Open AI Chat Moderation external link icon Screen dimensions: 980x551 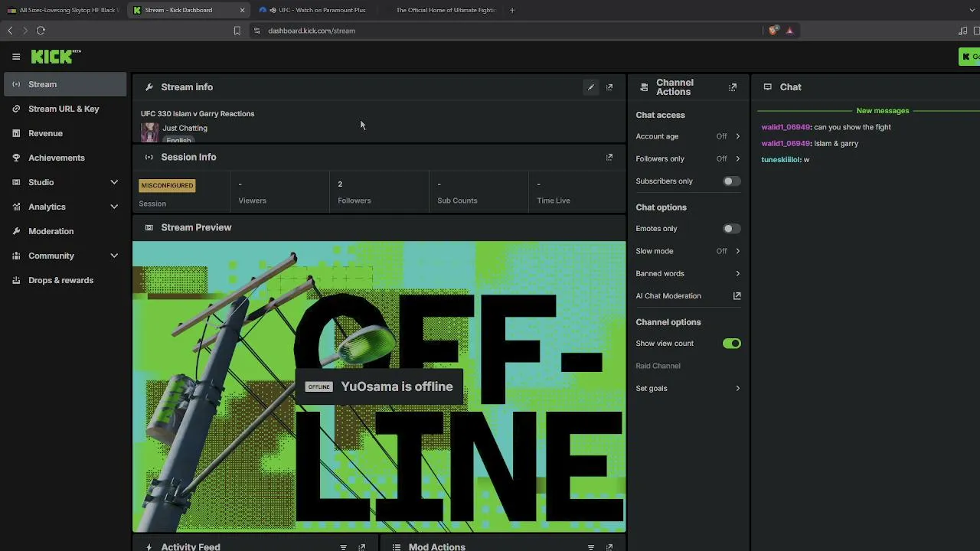(737, 296)
